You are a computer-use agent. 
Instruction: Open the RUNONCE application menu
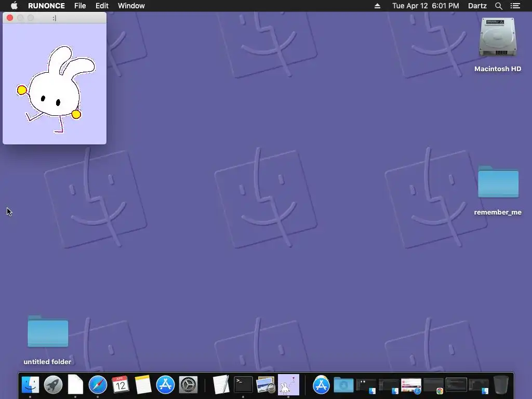46,6
